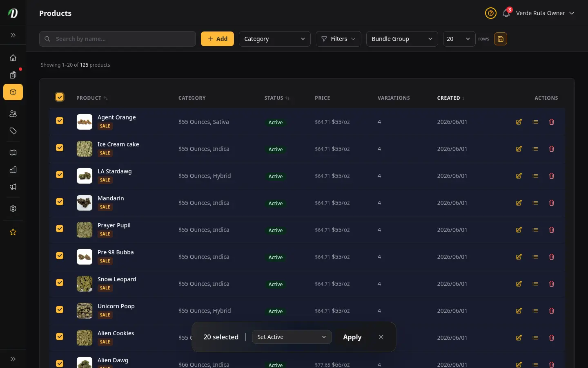Edit the Alien Cookies product

(519, 338)
